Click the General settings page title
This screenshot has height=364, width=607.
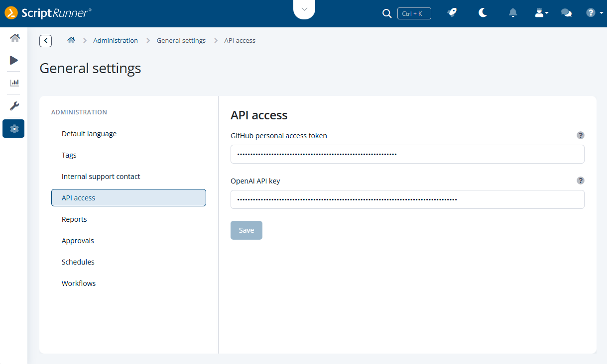click(90, 68)
